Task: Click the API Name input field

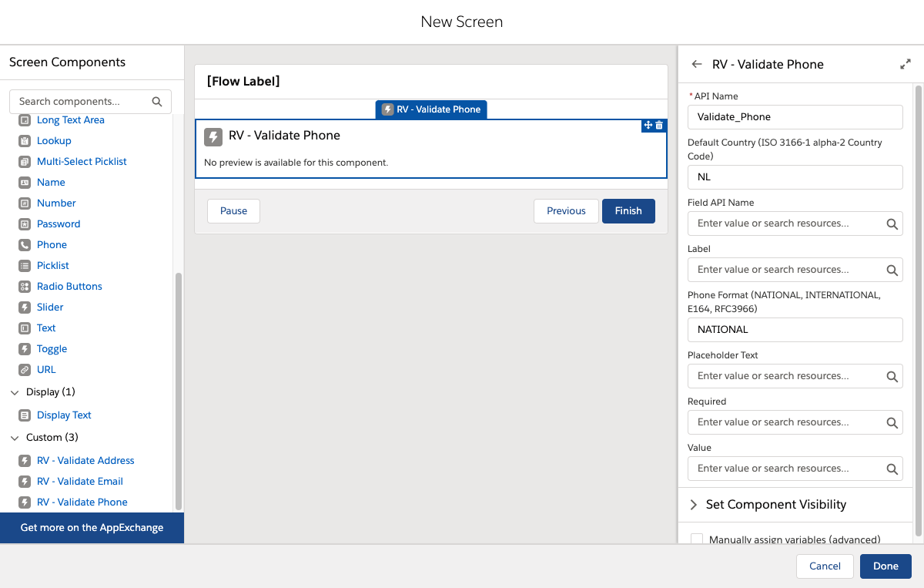Action: [795, 117]
